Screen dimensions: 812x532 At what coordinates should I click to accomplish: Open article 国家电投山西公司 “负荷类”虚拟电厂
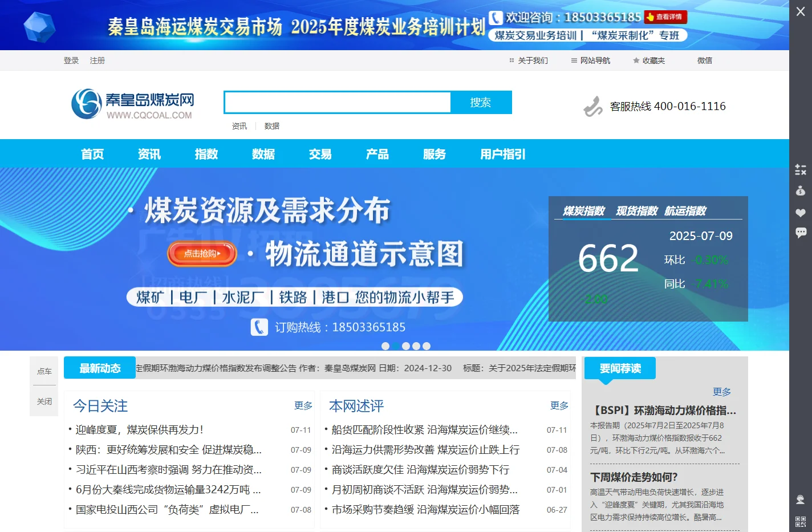(167, 510)
